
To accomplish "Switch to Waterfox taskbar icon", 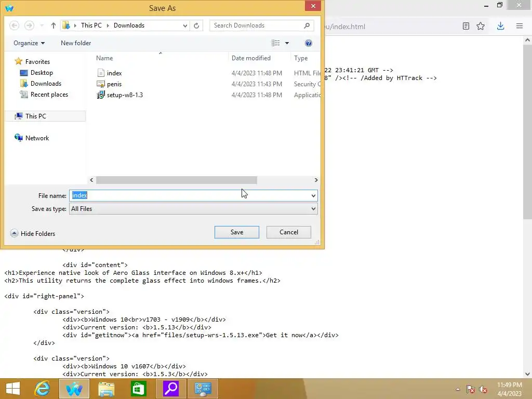I will pos(74,389).
